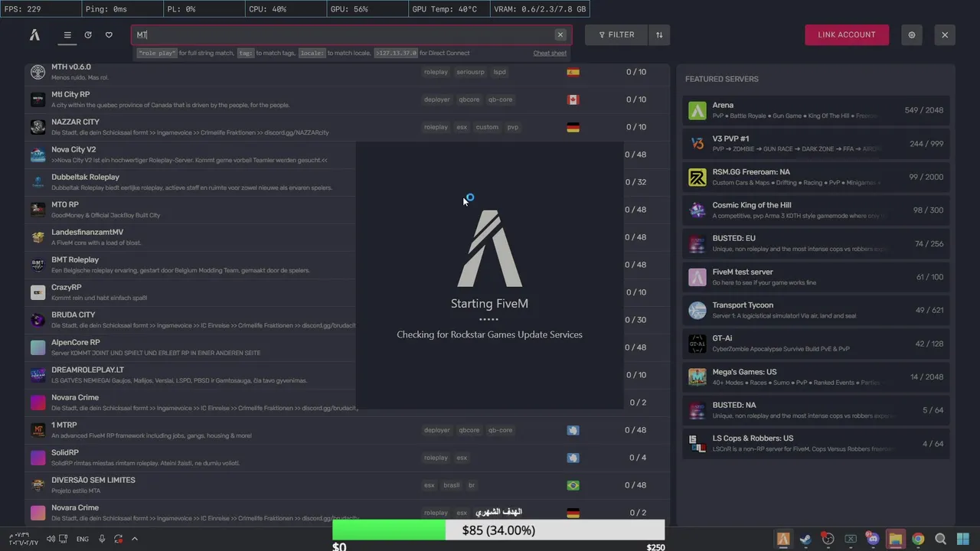Open the favorites heart tab
Viewport: 980px width, 551px height.
(109, 35)
